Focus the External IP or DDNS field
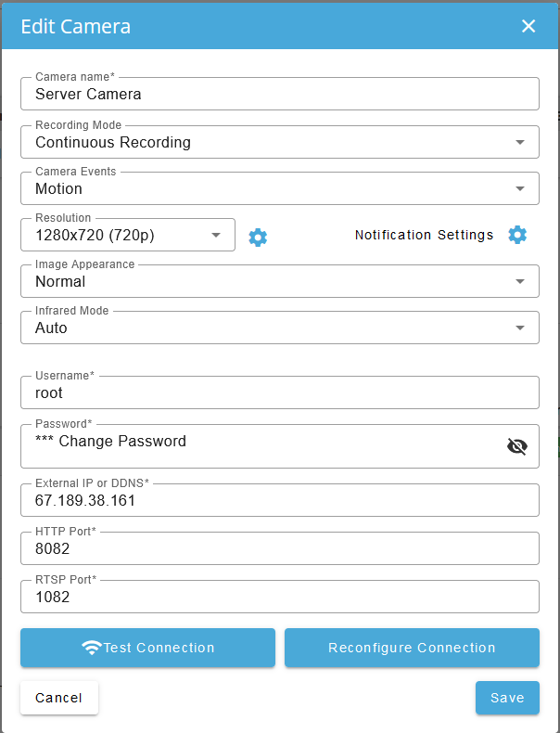560x733 pixels. tap(280, 500)
